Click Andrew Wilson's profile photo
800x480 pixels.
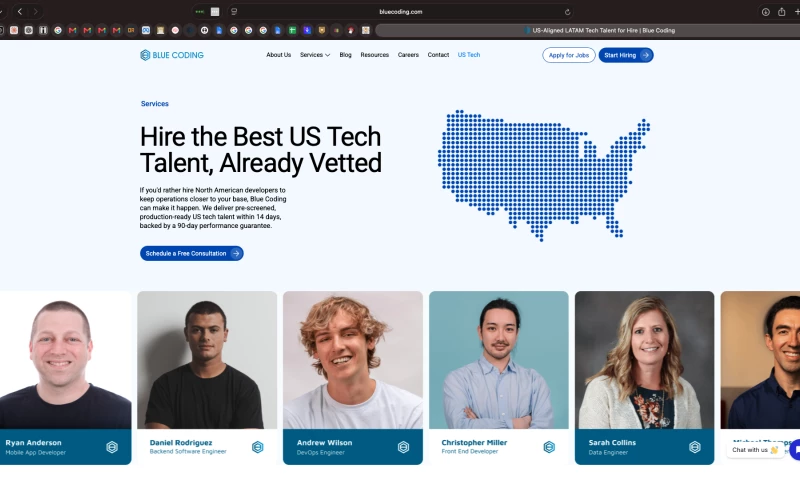[353, 360]
